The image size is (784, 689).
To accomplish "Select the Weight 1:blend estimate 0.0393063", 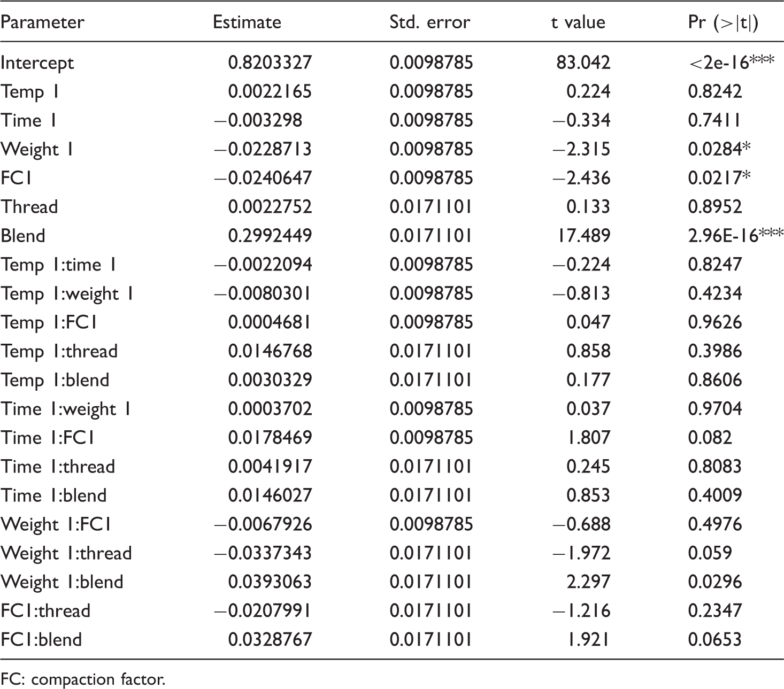I will [270, 582].
